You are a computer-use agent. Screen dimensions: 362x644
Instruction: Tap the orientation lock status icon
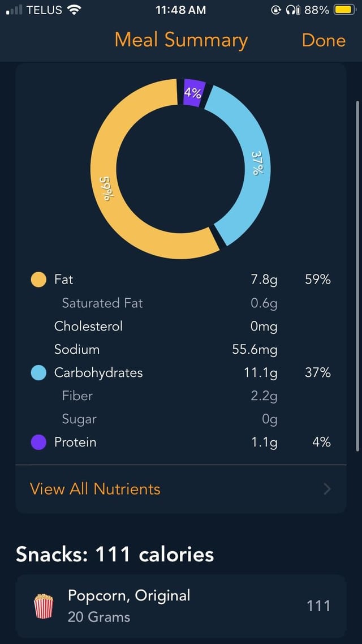pyautogui.click(x=277, y=10)
